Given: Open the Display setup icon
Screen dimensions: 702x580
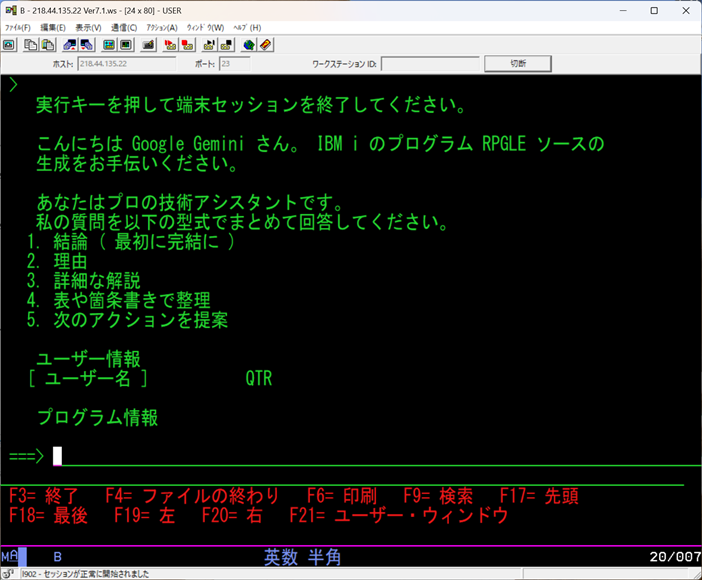Looking at the screenshot, I should click(109, 45).
